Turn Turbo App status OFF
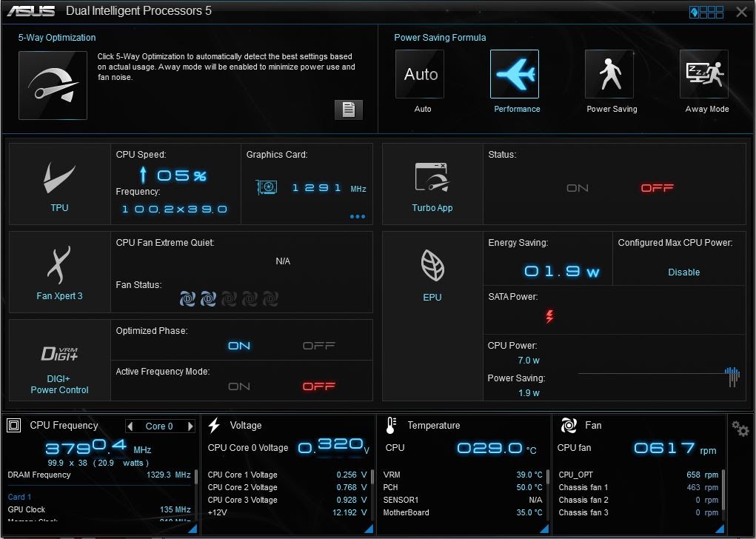The image size is (756, 539). point(658,188)
